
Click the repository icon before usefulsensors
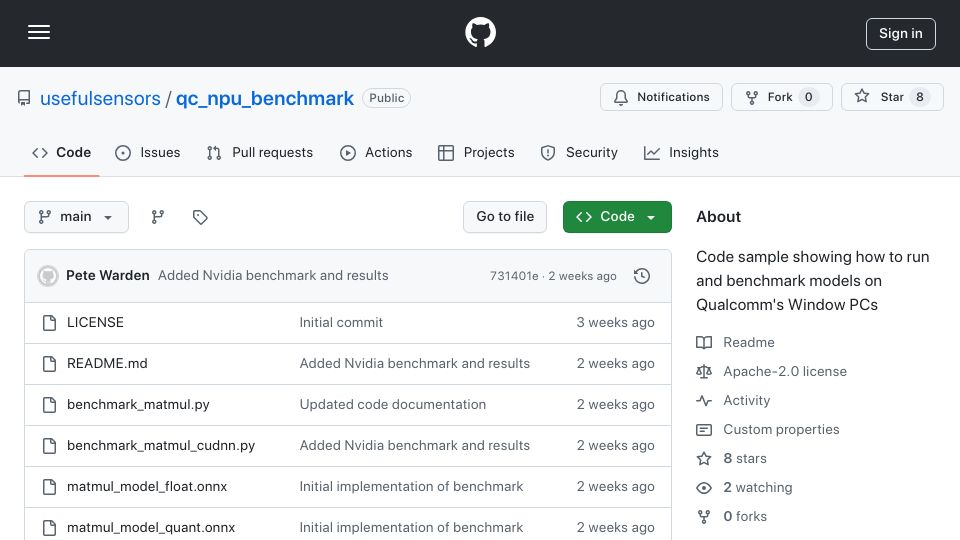pos(24,98)
